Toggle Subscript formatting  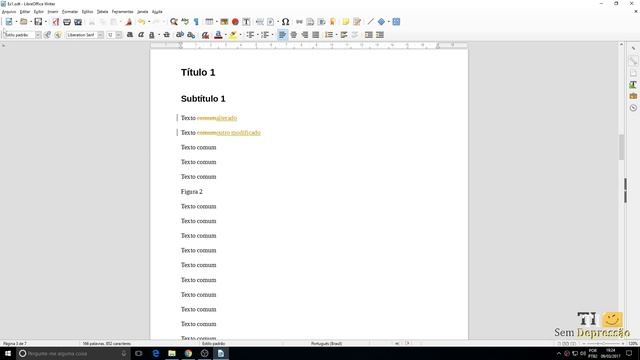point(191,35)
